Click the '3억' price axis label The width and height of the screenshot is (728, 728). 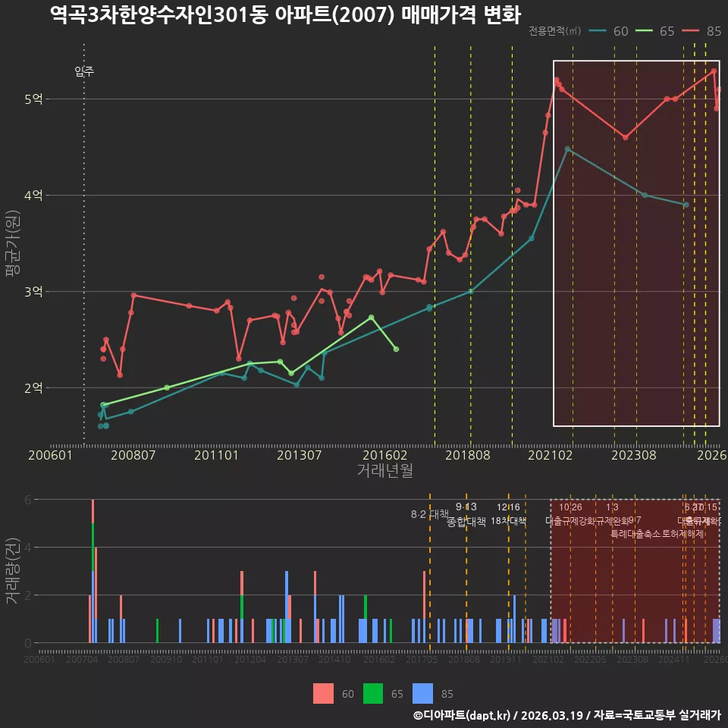click(x=33, y=291)
